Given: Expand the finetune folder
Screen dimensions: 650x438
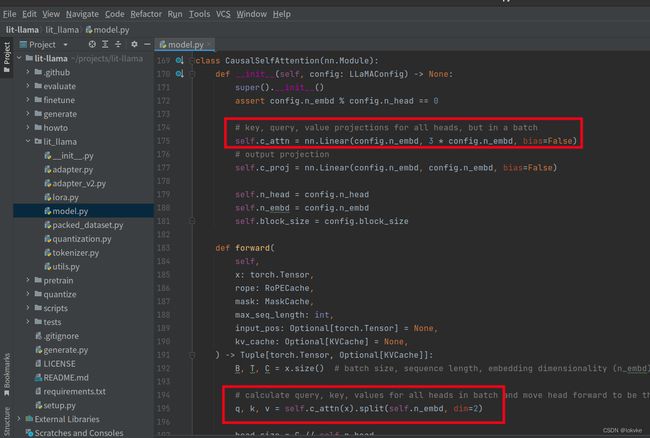Looking at the screenshot, I should (x=28, y=100).
